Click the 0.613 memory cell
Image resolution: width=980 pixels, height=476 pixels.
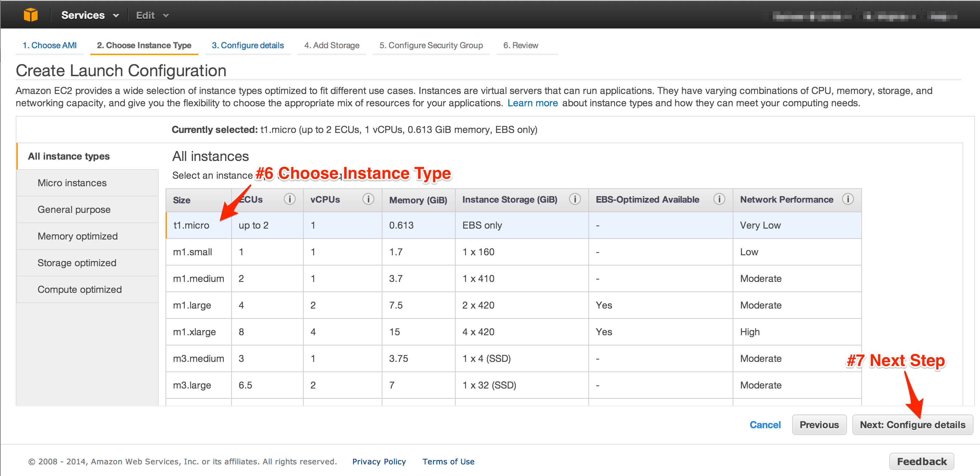pos(418,225)
